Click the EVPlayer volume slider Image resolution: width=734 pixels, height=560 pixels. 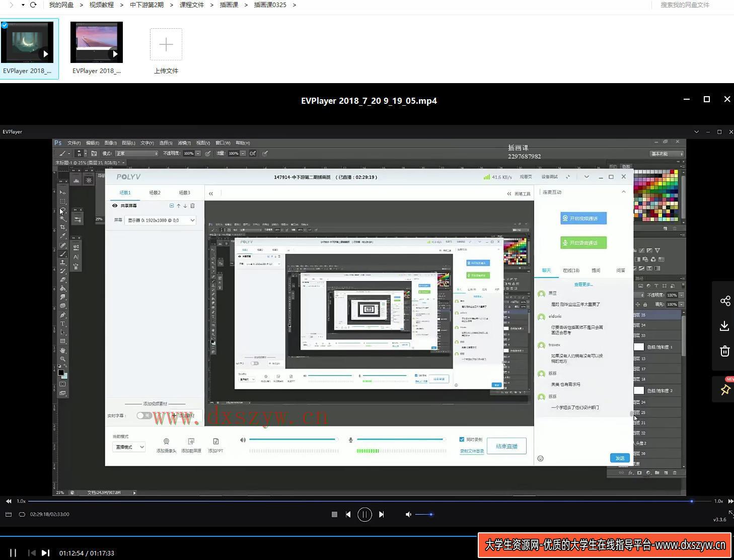(x=424, y=514)
